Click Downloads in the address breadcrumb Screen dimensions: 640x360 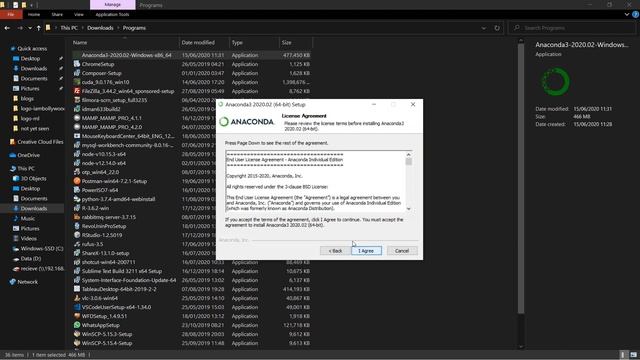[100, 28]
